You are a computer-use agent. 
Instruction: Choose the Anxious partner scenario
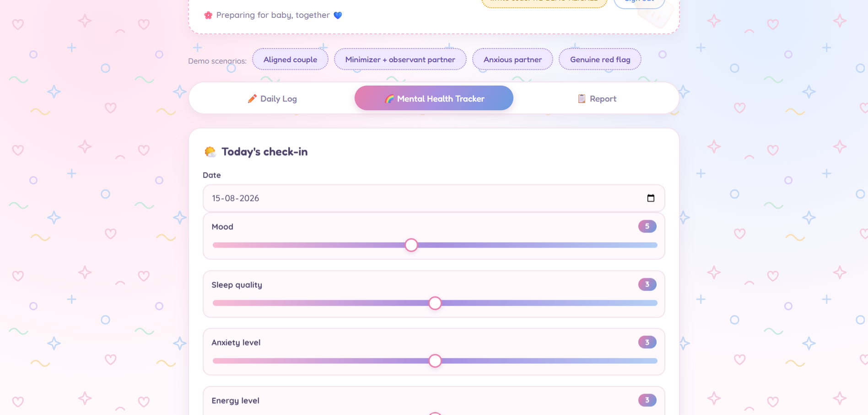coord(512,59)
